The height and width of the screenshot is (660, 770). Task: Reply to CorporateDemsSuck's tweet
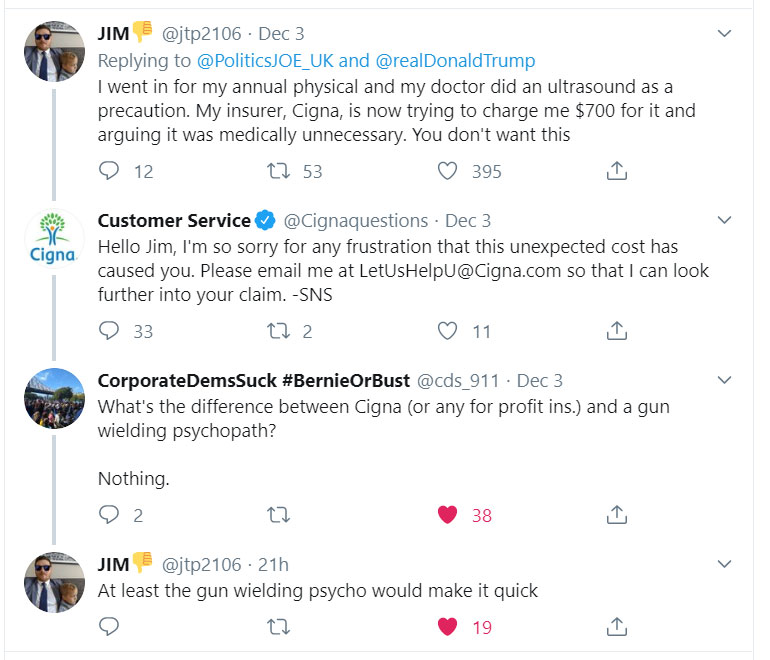[110, 515]
